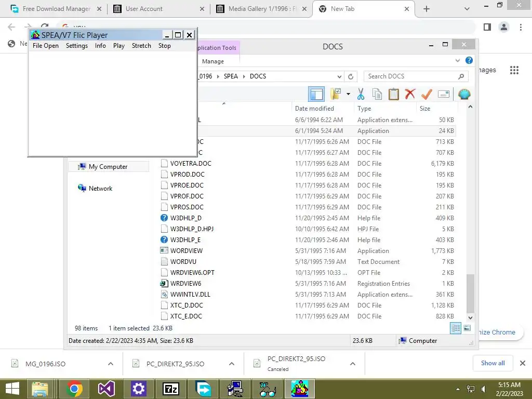Click Stop in Flic Player menu
This screenshot has width=532, height=399.
pos(164,46)
